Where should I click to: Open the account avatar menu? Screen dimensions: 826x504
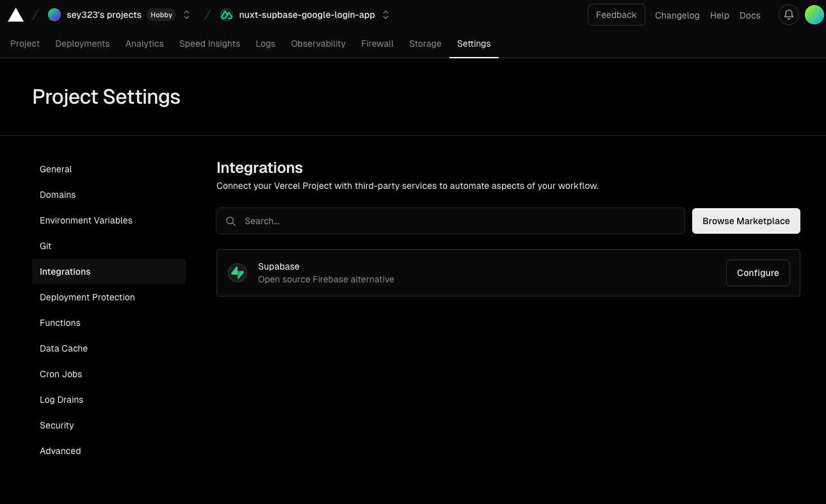pos(814,14)
